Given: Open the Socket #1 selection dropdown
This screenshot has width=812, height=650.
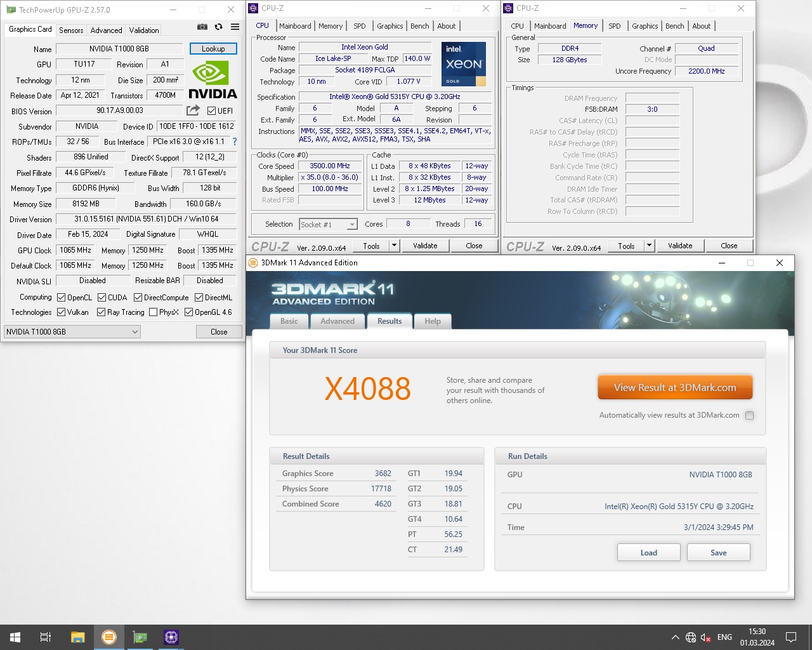Looking at the screenshot, I should pyautogui.click(x=329, y=224).
